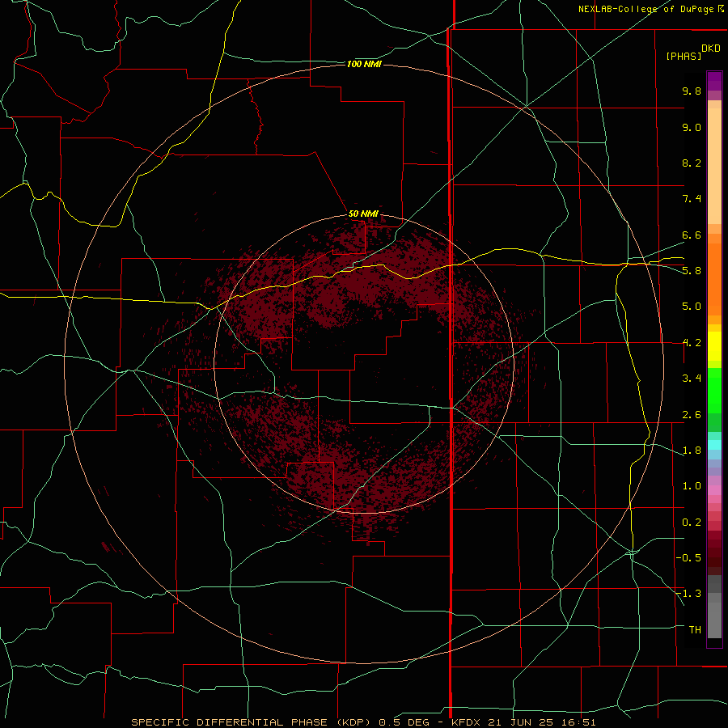Click the TH threshold label

coord(695,629)
